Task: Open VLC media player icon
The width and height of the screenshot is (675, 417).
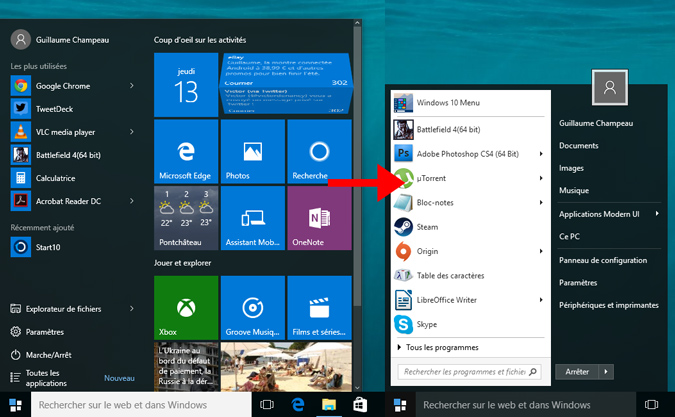Action: click(x=20, y=131)
